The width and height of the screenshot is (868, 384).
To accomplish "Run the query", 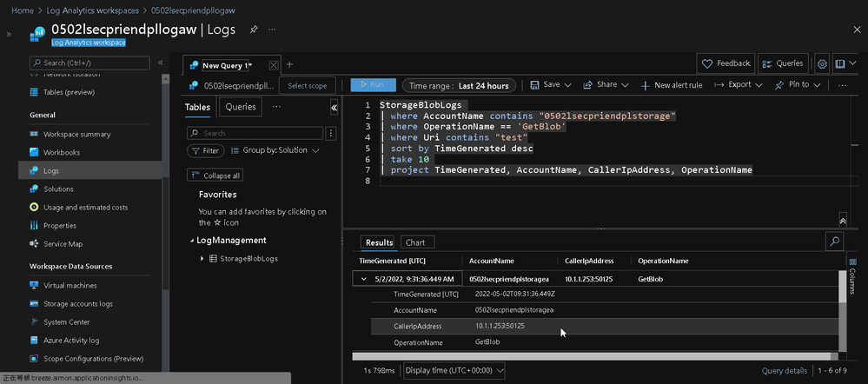I will click(x=373, y=84).
